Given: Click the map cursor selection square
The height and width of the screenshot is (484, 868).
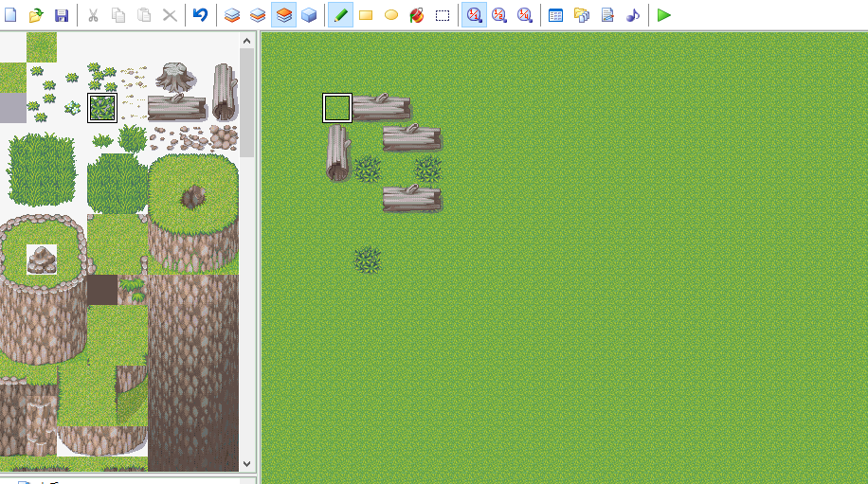Looking at the screenshot, I should (337, 107).
